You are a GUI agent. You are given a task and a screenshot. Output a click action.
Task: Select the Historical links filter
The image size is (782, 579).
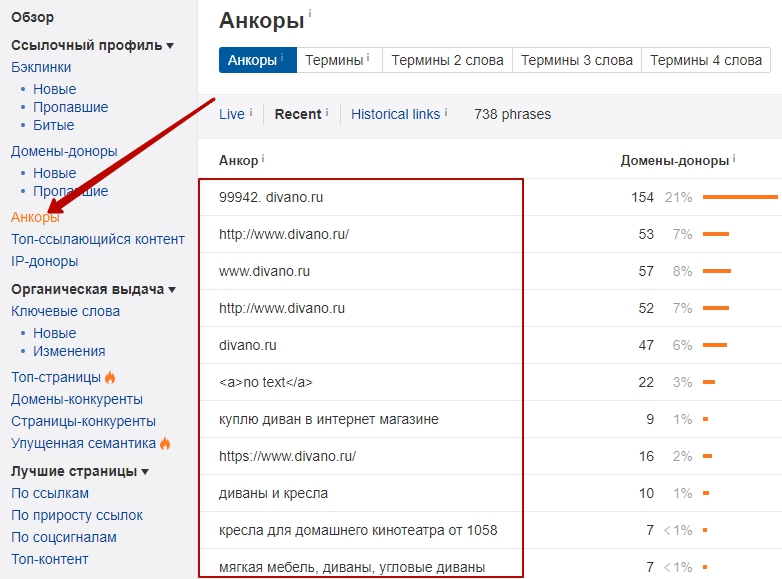tap(395, 114)
